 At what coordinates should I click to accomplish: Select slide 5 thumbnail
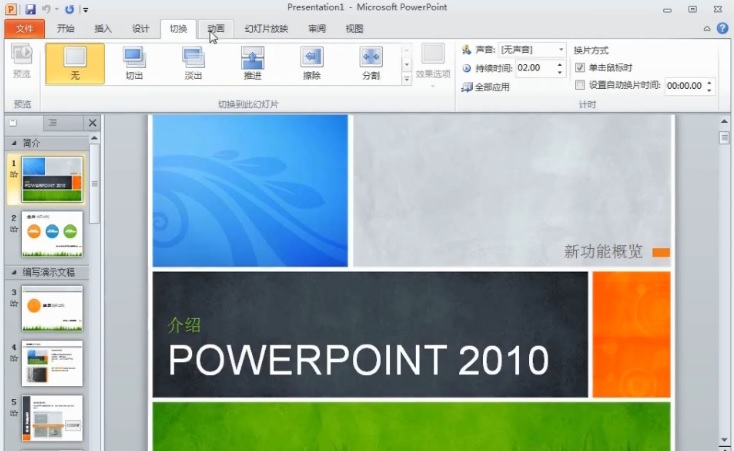click(52, 418)
